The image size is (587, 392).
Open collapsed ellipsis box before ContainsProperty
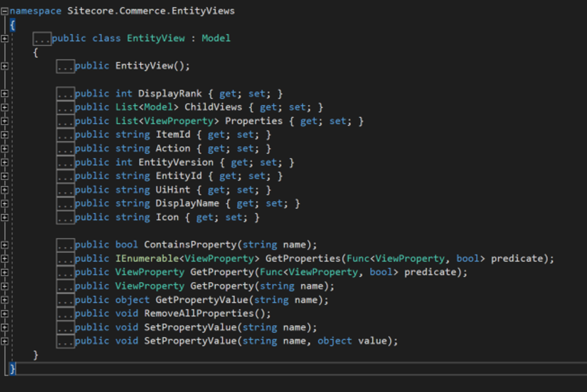coord(65,245)
